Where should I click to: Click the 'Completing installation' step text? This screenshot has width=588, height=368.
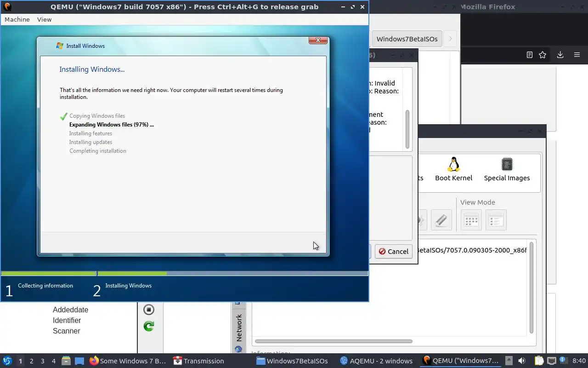click(98, 151)
